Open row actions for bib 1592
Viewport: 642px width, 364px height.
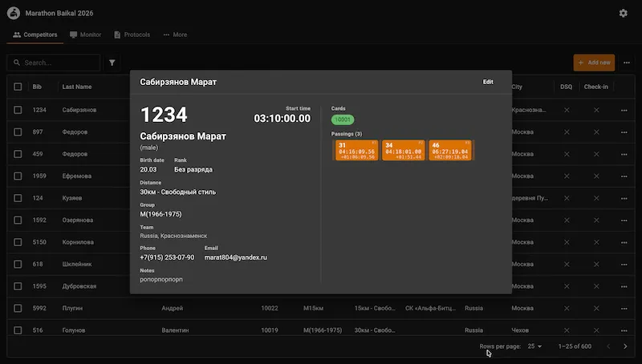coord(624,220)
